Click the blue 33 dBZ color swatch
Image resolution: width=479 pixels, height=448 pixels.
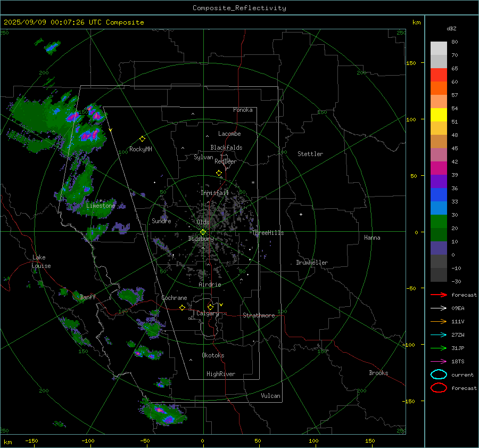439,195
